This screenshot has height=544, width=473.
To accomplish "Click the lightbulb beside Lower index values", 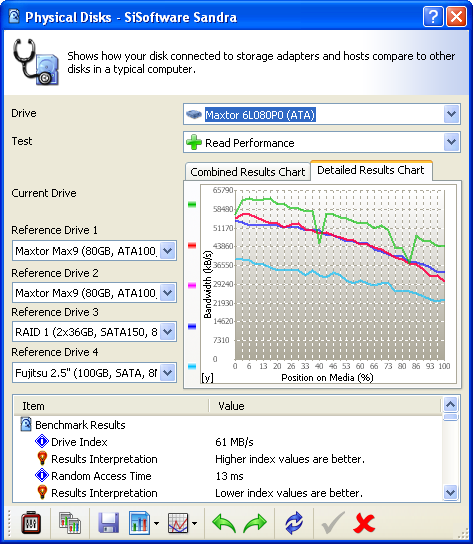I will (42, 493).
